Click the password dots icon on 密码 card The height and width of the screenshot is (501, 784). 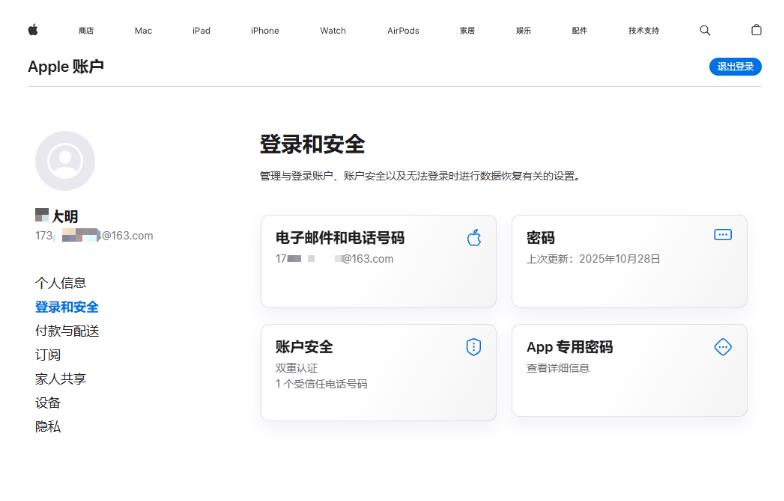(x=723, y=234)
